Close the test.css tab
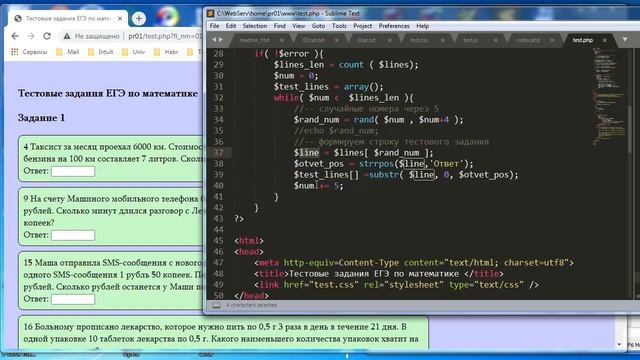640x360 pixels. tap(443, 40)
